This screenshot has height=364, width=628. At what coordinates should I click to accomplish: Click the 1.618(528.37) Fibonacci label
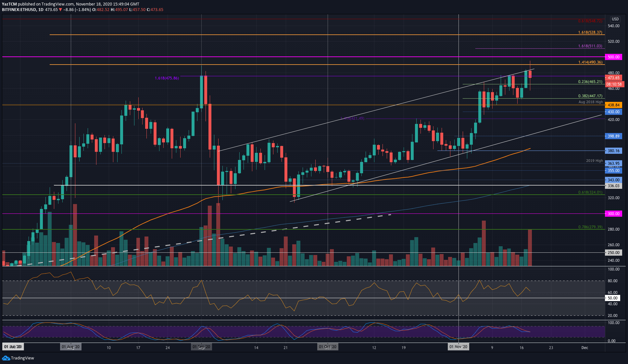(x=590, y=32)
